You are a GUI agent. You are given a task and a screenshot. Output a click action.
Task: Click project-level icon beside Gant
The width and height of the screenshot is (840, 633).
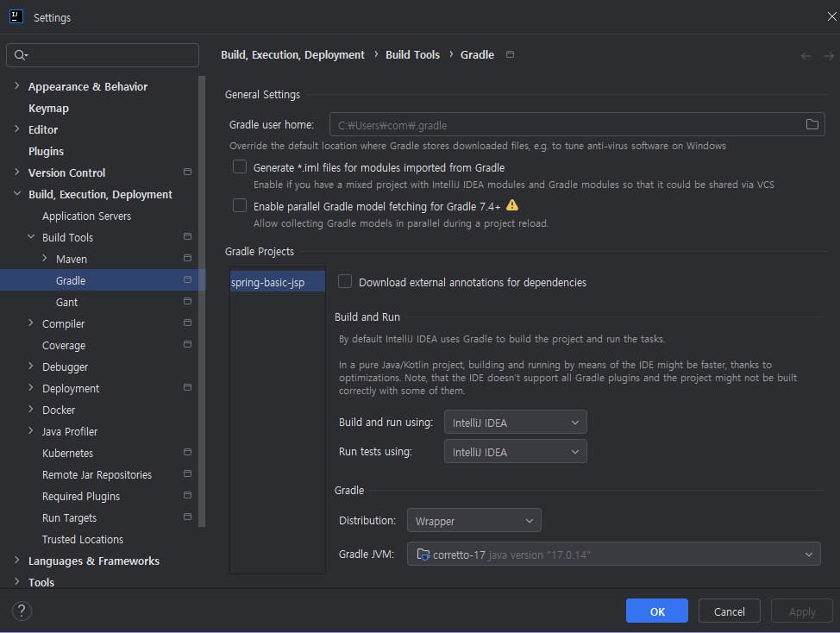(x=187, y=302)
